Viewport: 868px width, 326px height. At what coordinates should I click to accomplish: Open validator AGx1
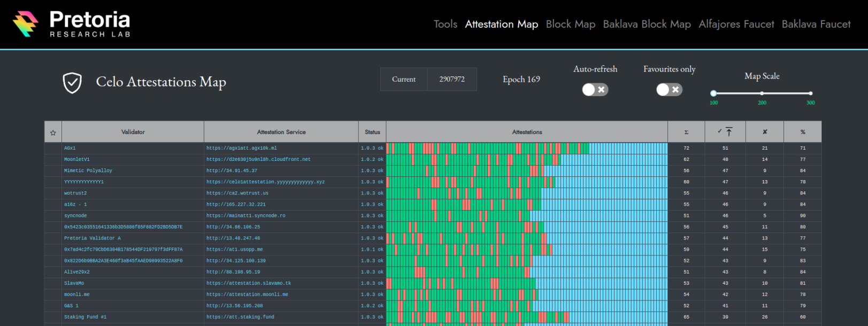70,148
